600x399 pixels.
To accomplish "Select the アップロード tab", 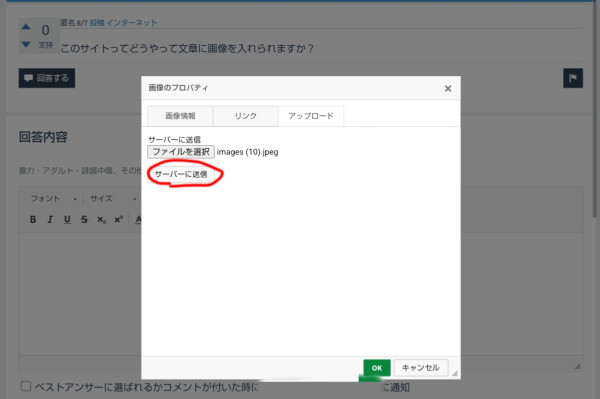I will pos(311,116).
